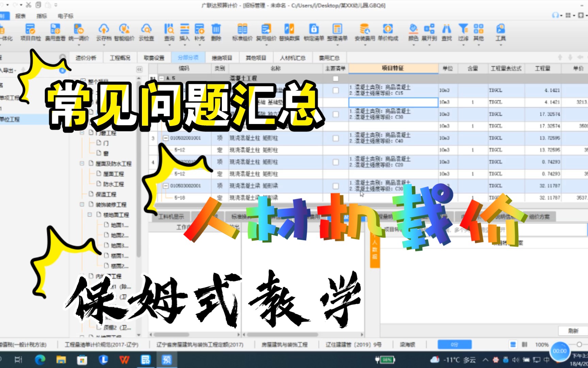The width and height of the screenshot is (588, 368).
Task: Toggle 主要清单 checkbox in first C30 concrete row
Action: click(336, 114)
